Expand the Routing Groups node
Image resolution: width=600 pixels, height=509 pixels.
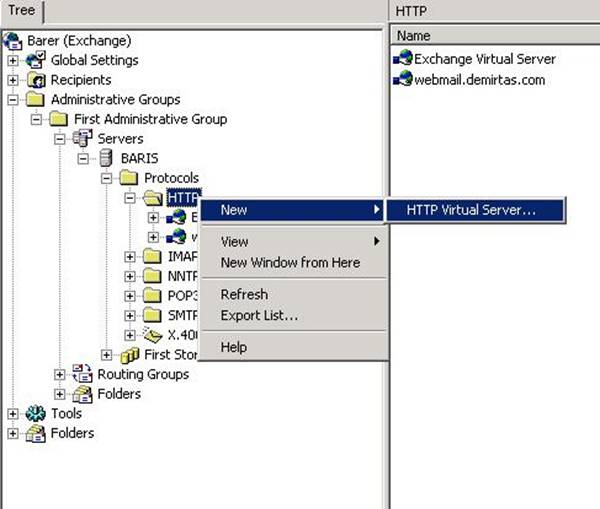coord(60,374)
